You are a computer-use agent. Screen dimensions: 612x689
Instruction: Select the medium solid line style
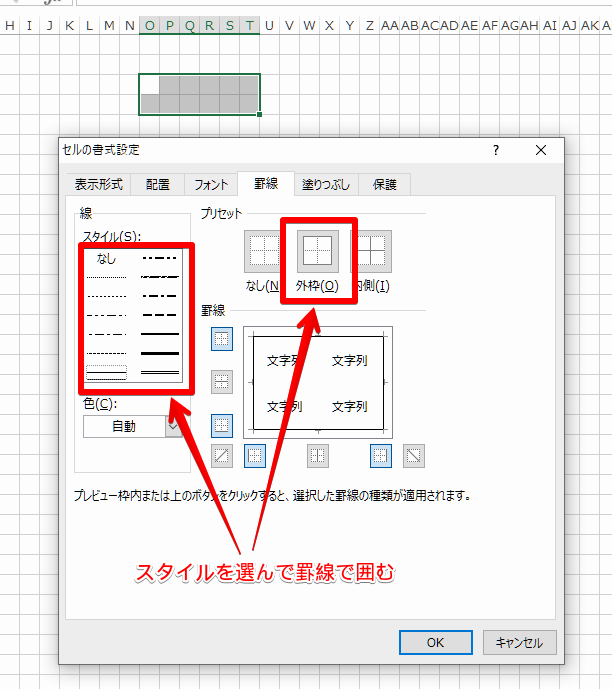coord(160,334)
